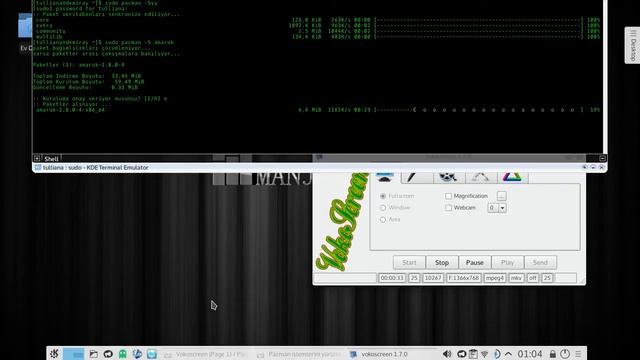Click the off audio status entry
This screenshot has height=360, width=640.
[x=533, y=278]
